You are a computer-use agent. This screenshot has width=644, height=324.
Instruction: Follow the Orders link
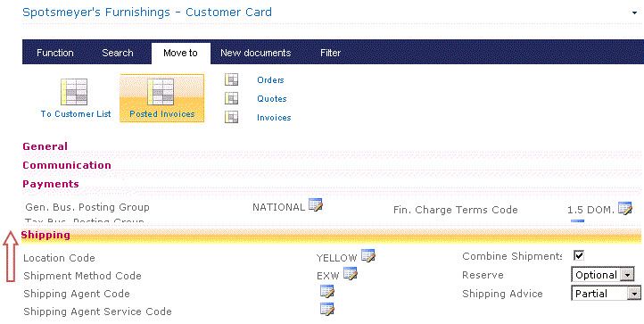[x=270, y=79]
